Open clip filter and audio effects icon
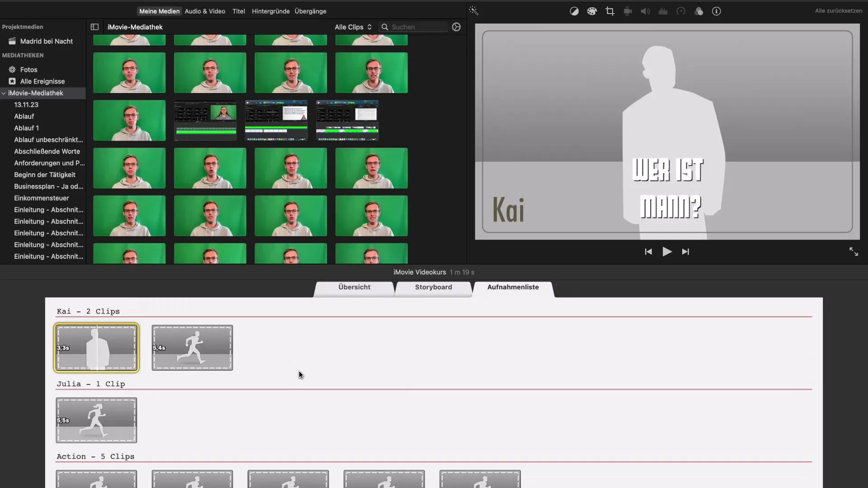This screenshot has width=868, height=488. [698, 11]
